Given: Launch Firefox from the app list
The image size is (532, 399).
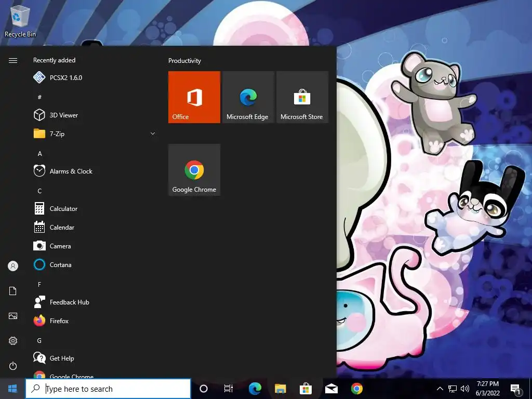Looking at the screenshot, I should (x=95, y=321).
